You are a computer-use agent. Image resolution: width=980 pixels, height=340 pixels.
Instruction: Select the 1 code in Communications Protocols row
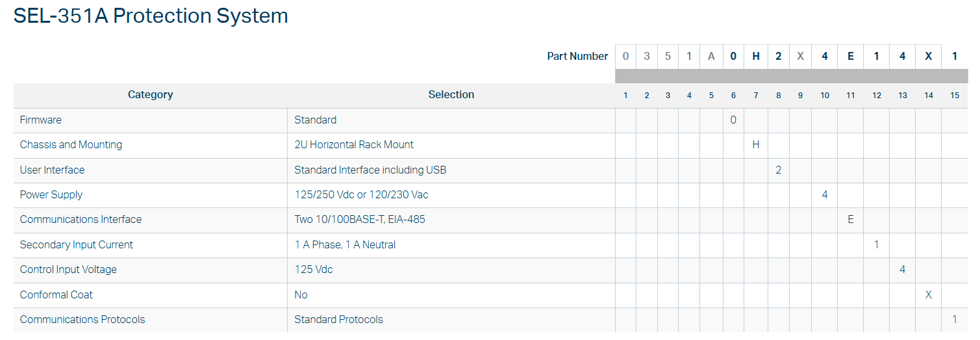pos(955,320)
